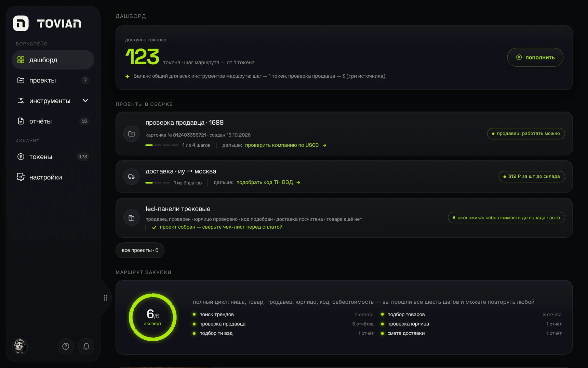Follow link проверить компанию по USCC
588x368 pixels.
286,145
